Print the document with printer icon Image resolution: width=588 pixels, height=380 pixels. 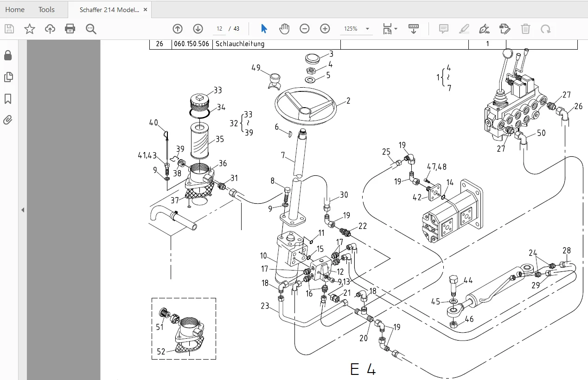tap(70, 29)
